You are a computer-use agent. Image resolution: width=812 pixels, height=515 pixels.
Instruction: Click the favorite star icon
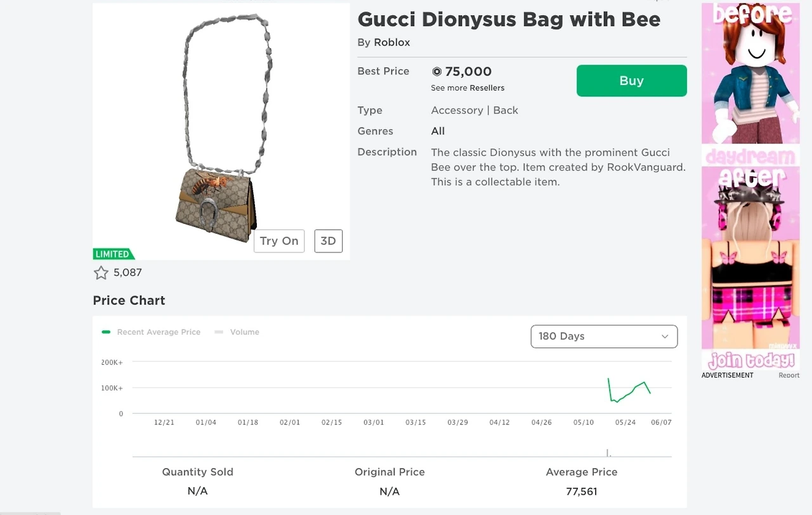pos(101,273)
